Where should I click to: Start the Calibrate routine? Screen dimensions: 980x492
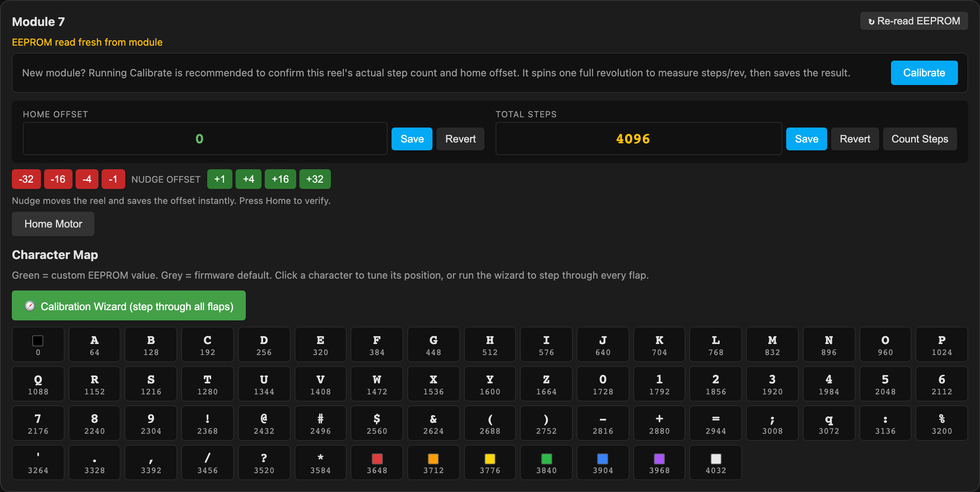tap(924, 73)
